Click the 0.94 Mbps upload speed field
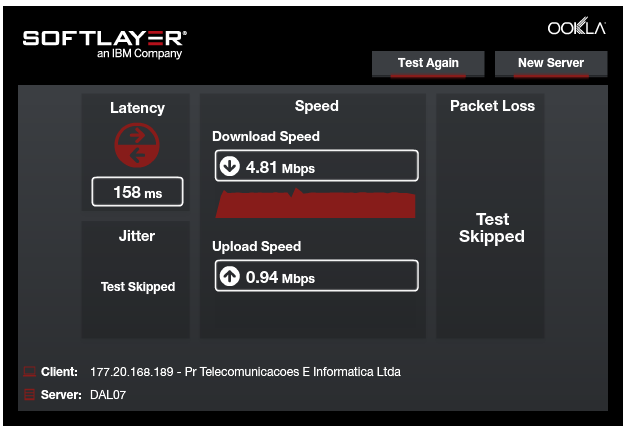This screenshot has width=627, height=431. [x=316, y=277]
